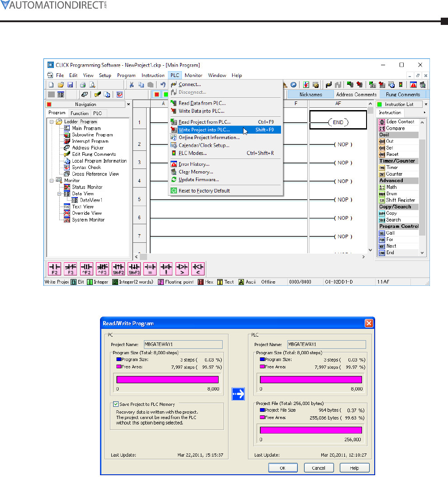This screenshot has height=477, width=448.
Task: Click the PLC Modes traffic light icon
Action: 400,85
